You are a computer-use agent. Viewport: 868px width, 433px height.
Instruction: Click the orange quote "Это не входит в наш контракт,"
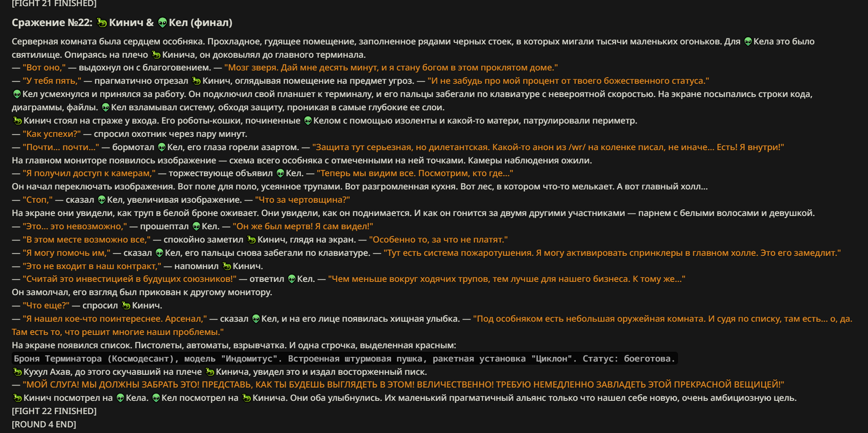click(x=92, y=266)
